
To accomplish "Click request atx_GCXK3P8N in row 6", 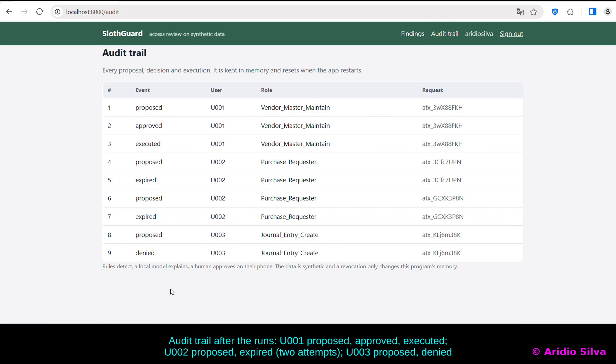I will click(443, 198).
